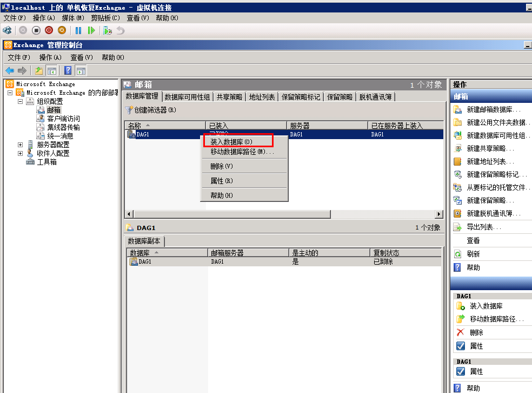Screen dimensions: 532x393
Task: Click 导出列表 icon in actions pane
Action: [x=458, y=227]
